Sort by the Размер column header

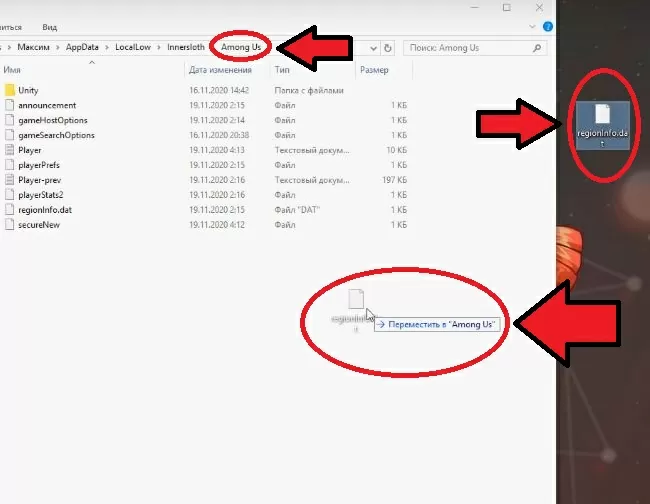click(x=374, y=71)
